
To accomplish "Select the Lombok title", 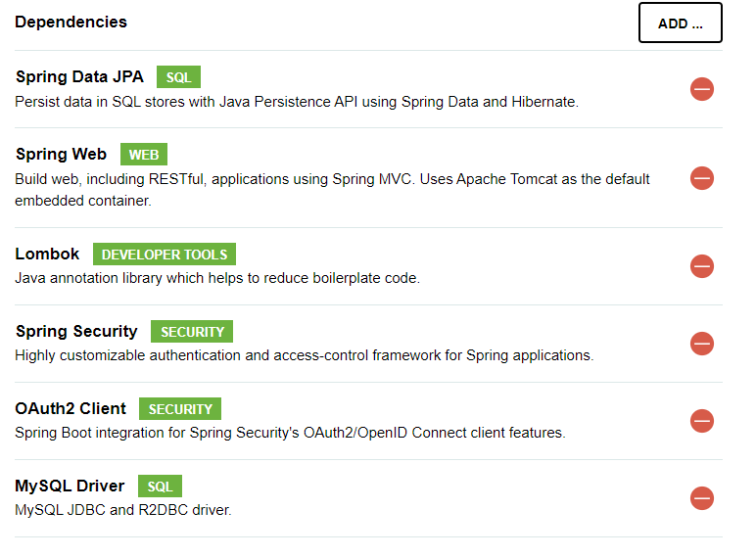I will pyautogui.click(x=47, y=254).
